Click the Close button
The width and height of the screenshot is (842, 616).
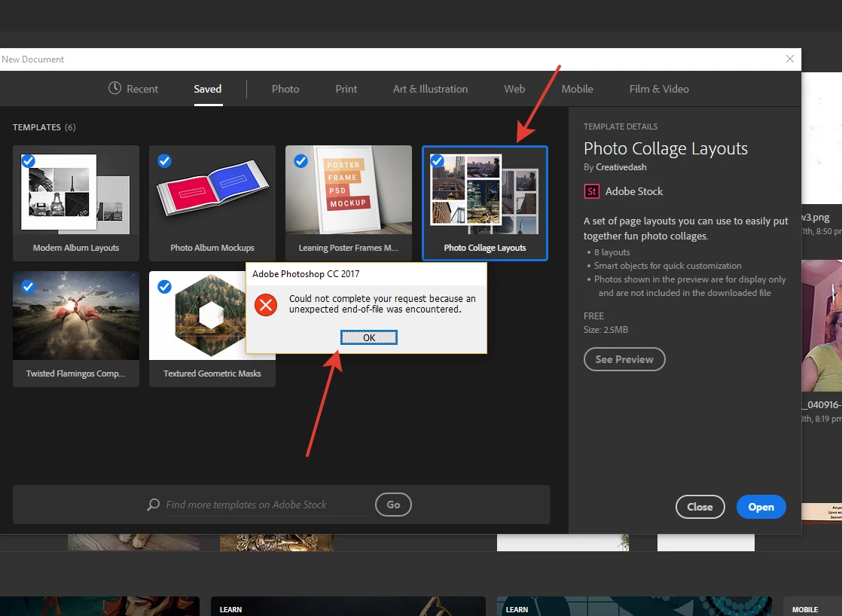700,507
